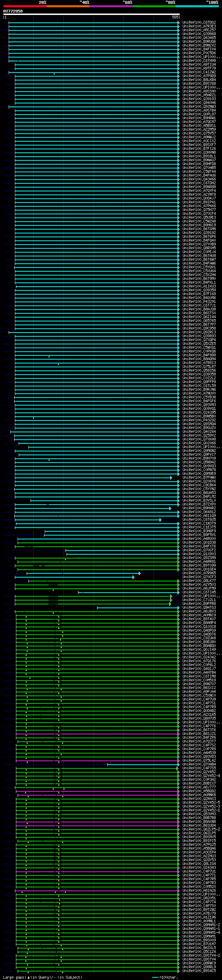The image size is (222, 980).
Task: Select the UniRef100_B9EU80 label
Action: tap(199, 642)
